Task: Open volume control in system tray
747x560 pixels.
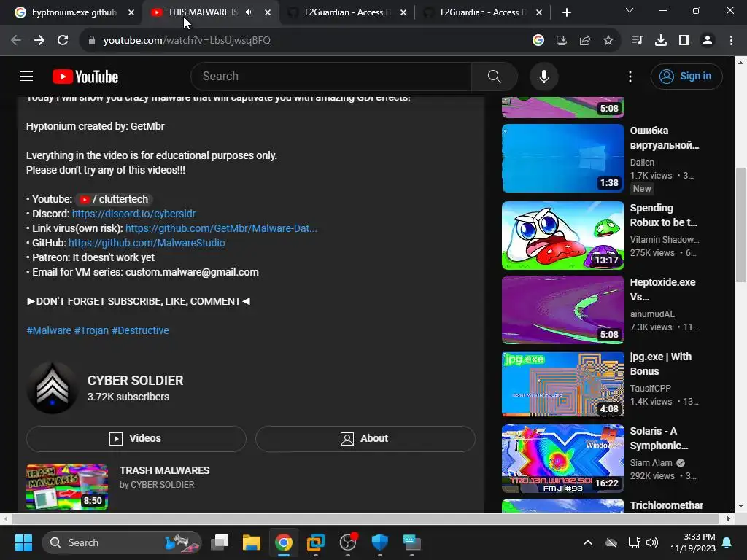Action: pyautogui.click(x=652, y=542)
